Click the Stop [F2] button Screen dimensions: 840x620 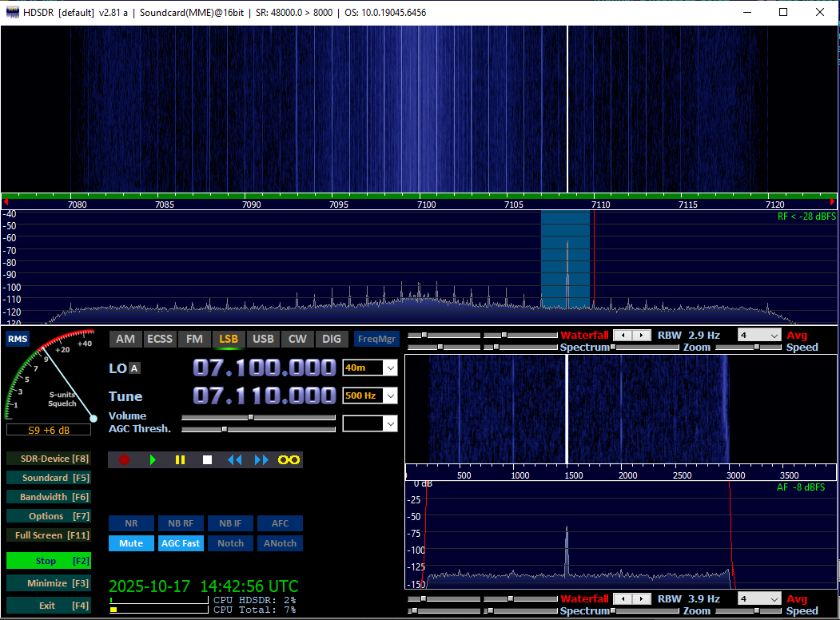(48, 561)
